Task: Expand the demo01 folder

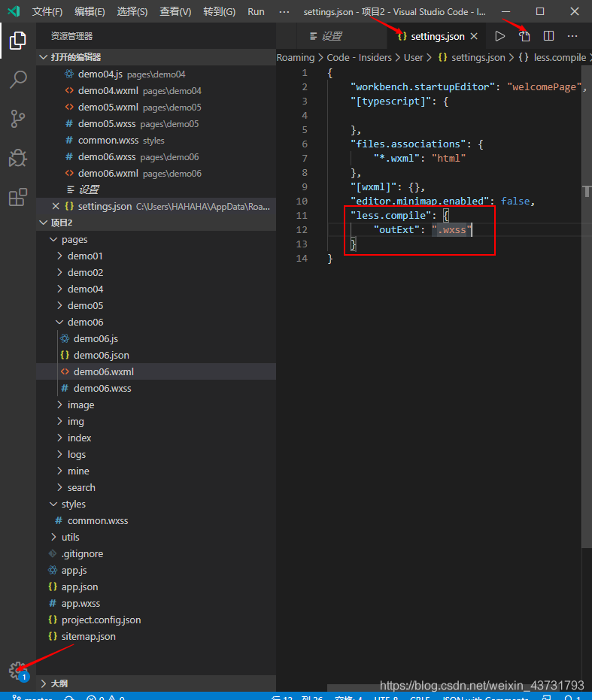Action: [x=156, y=256]
